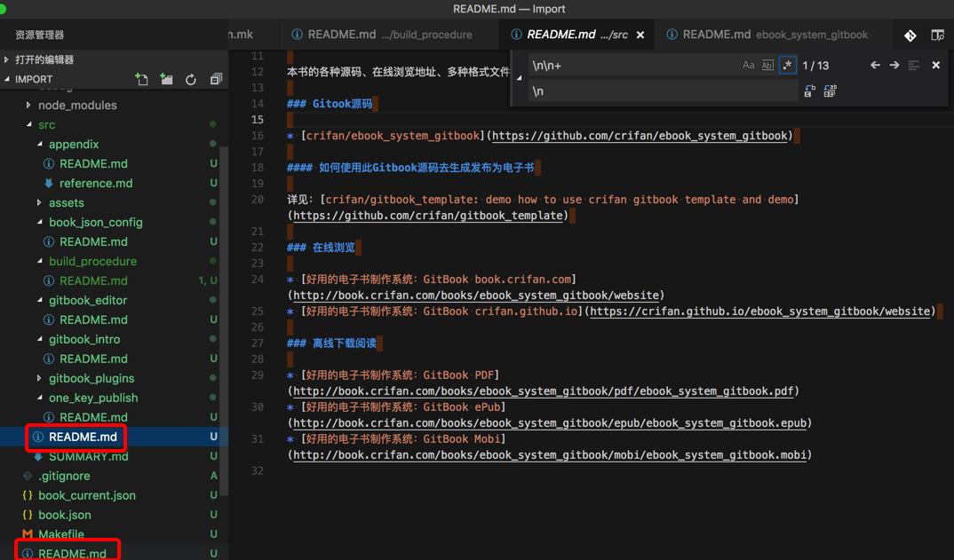Click the Open Changes diff icon
The image size is (954, 560).
click(909, 34)
